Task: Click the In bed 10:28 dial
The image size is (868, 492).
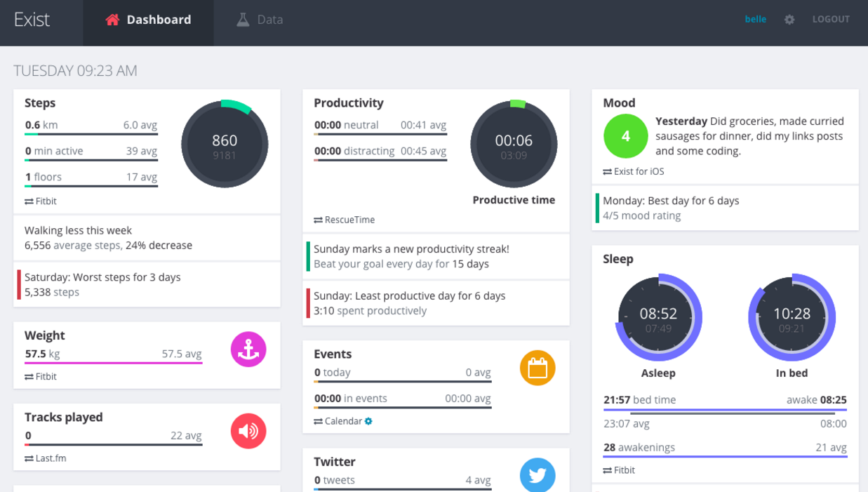Action: (792, 317)
